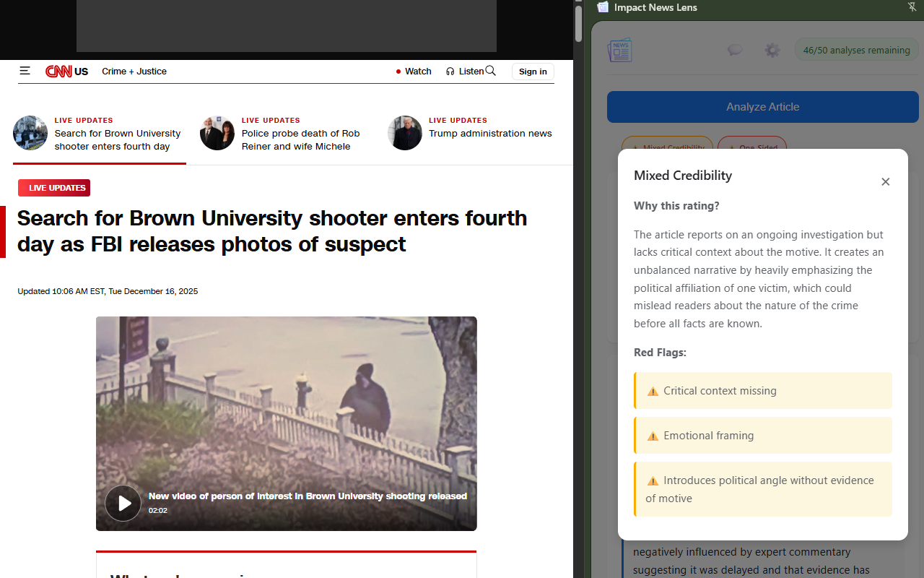Open the CNN hamburger menu
The image size is (924, 578).
coord(25,71)
